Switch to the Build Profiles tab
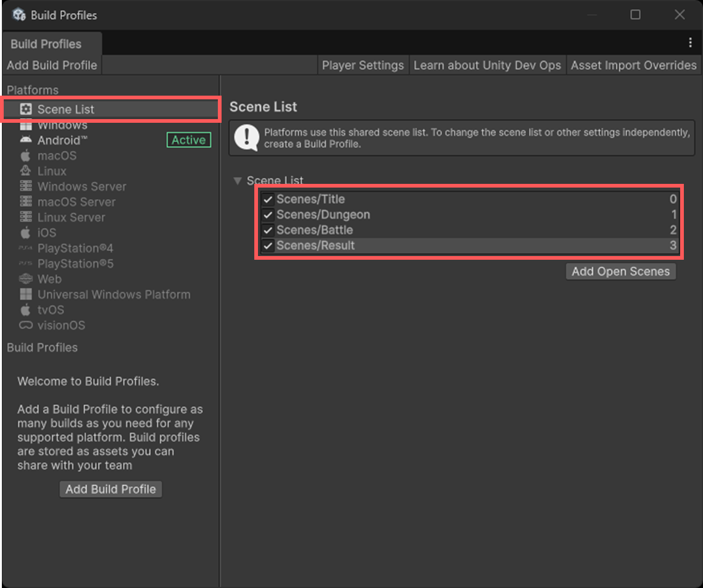703x588 pixels. click(46, 44)
